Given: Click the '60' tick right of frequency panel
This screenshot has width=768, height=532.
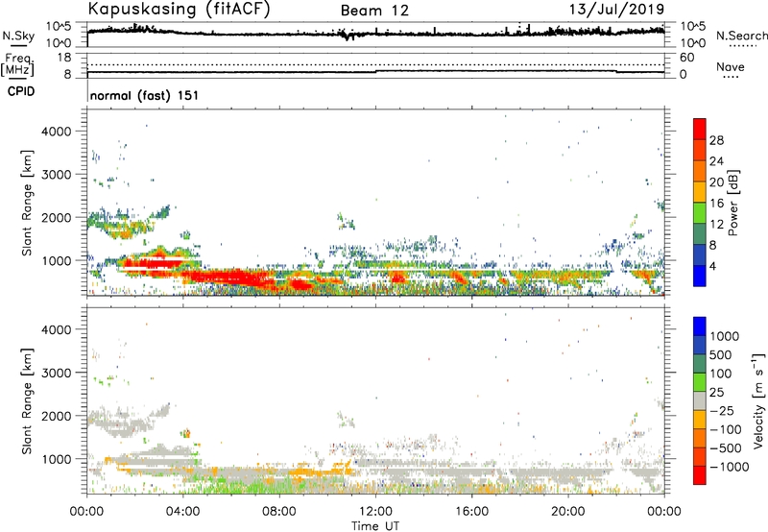Looking at the screenshot, I should (686, 58).
